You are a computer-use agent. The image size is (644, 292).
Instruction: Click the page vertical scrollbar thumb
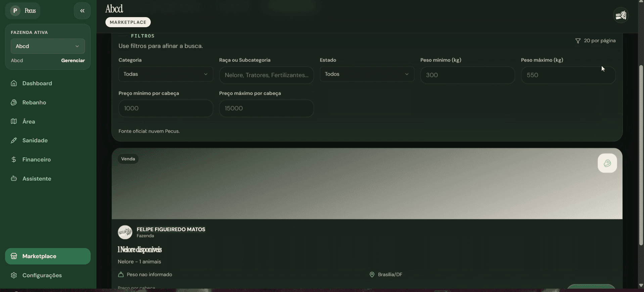(641, 155)
